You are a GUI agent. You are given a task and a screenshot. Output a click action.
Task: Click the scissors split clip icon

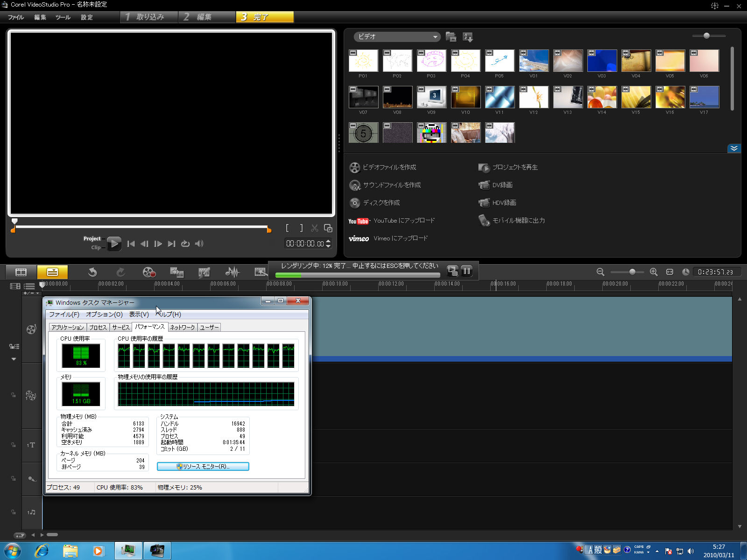[x=315, y=228]
